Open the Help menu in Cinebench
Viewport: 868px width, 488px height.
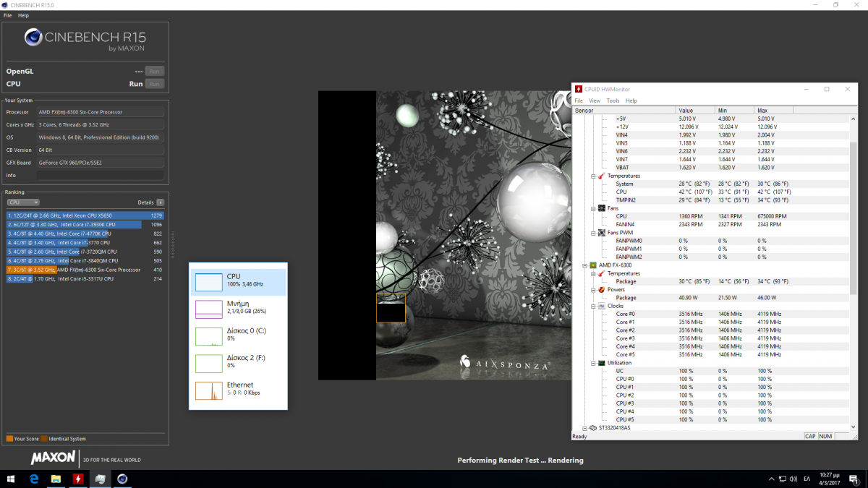24,15
